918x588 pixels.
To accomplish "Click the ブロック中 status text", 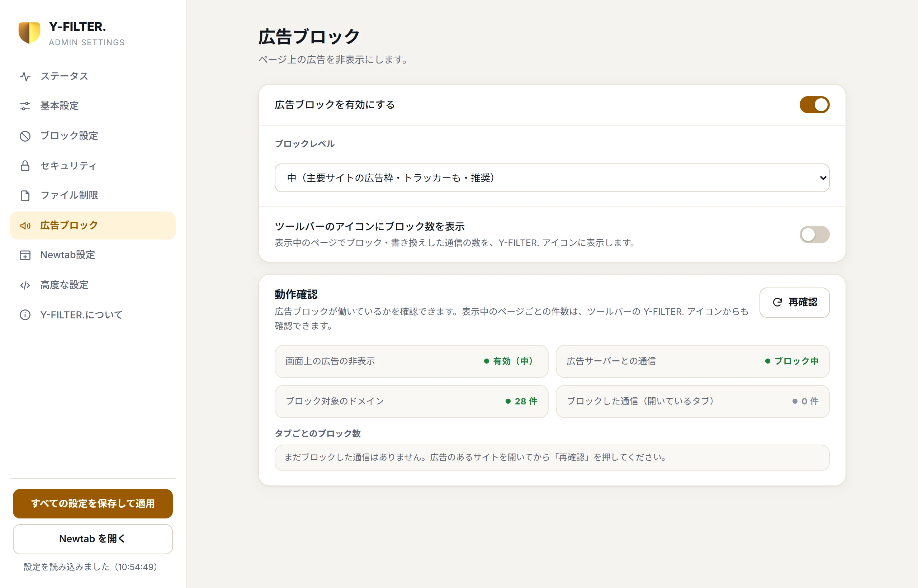I will [796, 361].
